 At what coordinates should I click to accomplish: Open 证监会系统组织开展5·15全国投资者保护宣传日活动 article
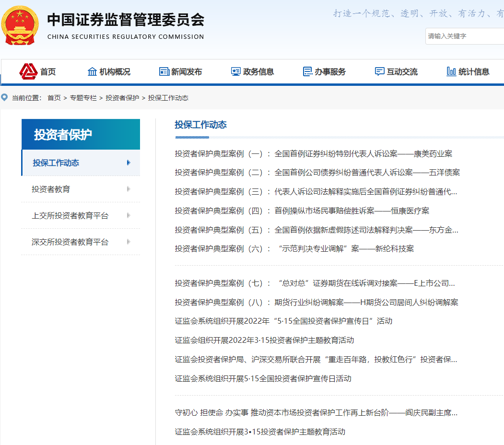(263, 378)
